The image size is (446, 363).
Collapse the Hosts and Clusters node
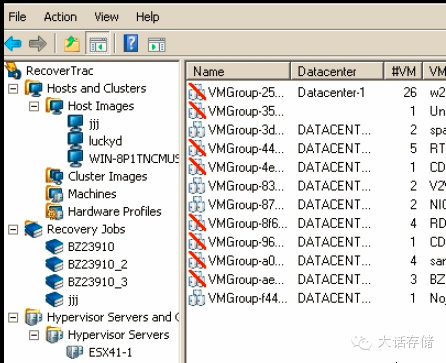pyautogui.click(x=13, y=88)
